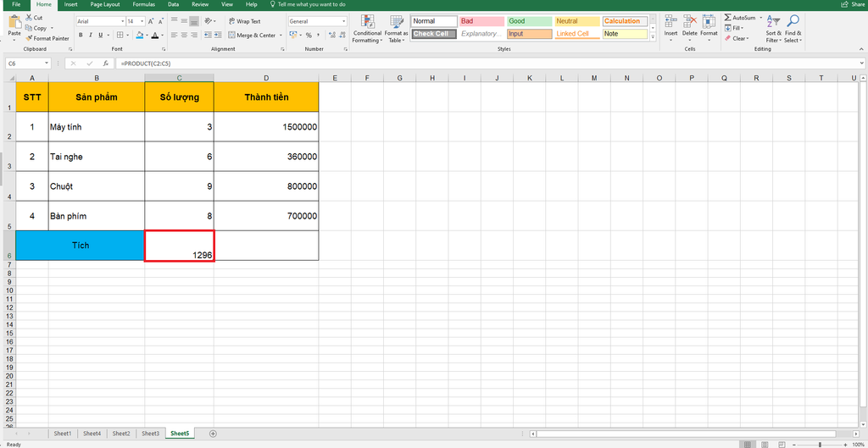This screenshot has width=868, height=448.
Task: Open Conditional Formatting
Action: point(367,29)
